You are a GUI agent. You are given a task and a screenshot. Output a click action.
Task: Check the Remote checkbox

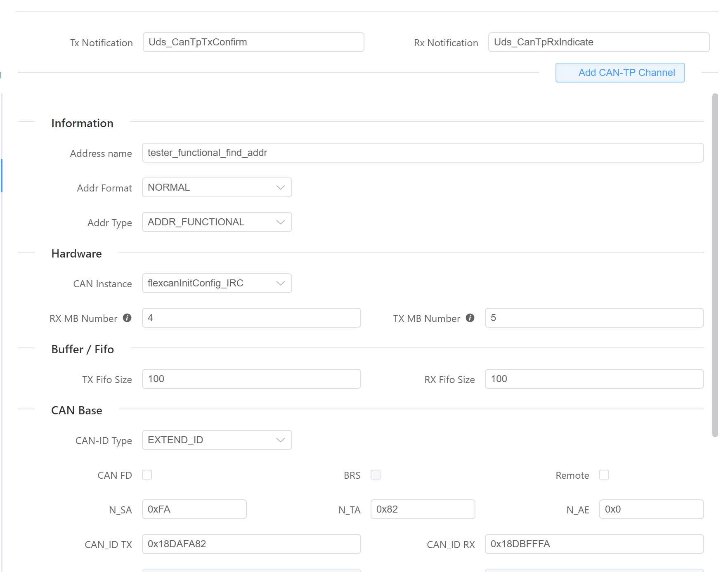click(x=604, y=475)
